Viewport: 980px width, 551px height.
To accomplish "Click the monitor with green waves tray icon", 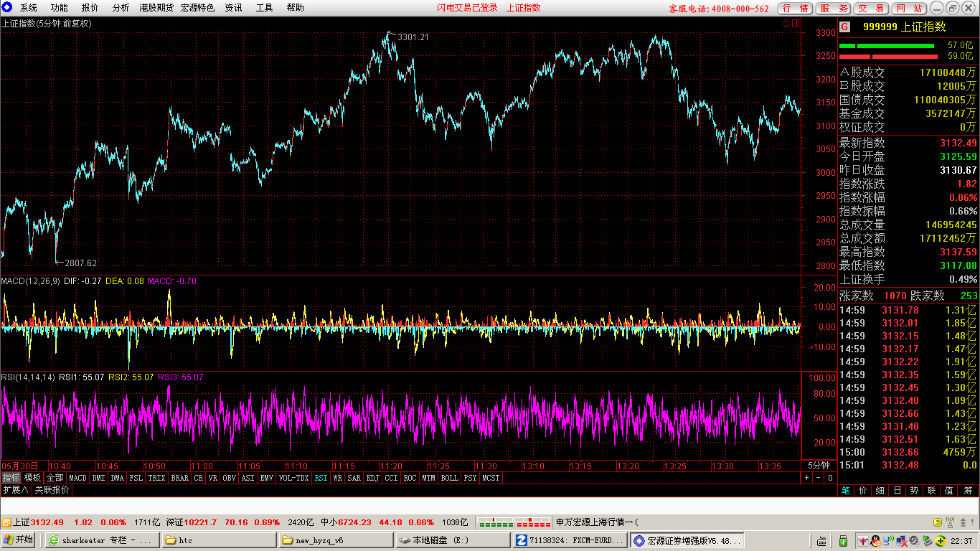I will pos(888,540).
